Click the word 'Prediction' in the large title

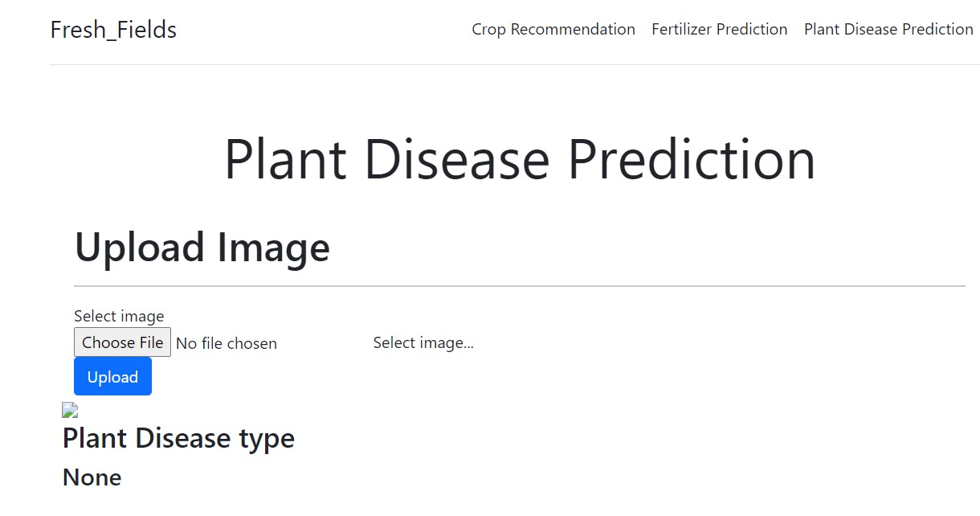[x=692, y=159]
